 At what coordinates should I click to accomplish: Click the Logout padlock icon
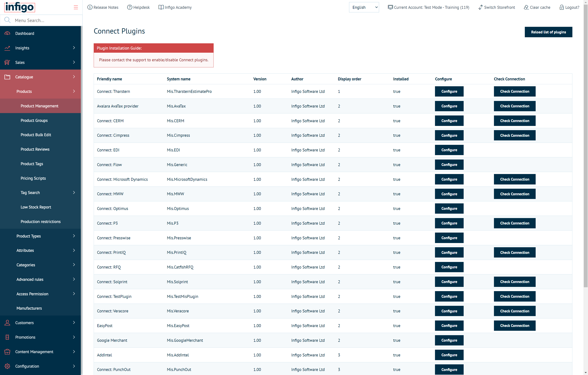point(562,7)
